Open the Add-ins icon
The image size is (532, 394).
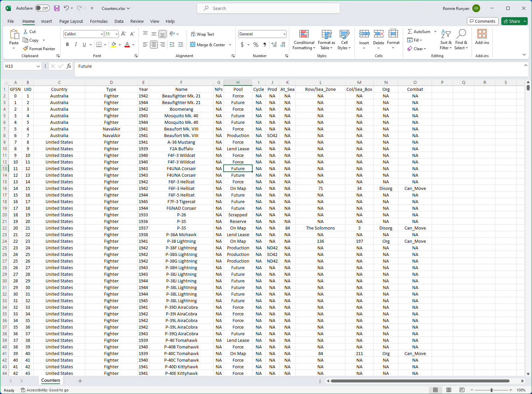tap(482, 34)
